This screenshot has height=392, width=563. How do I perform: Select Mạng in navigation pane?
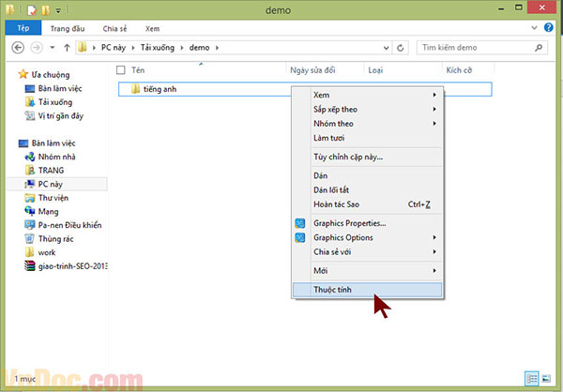click(48, 211)
